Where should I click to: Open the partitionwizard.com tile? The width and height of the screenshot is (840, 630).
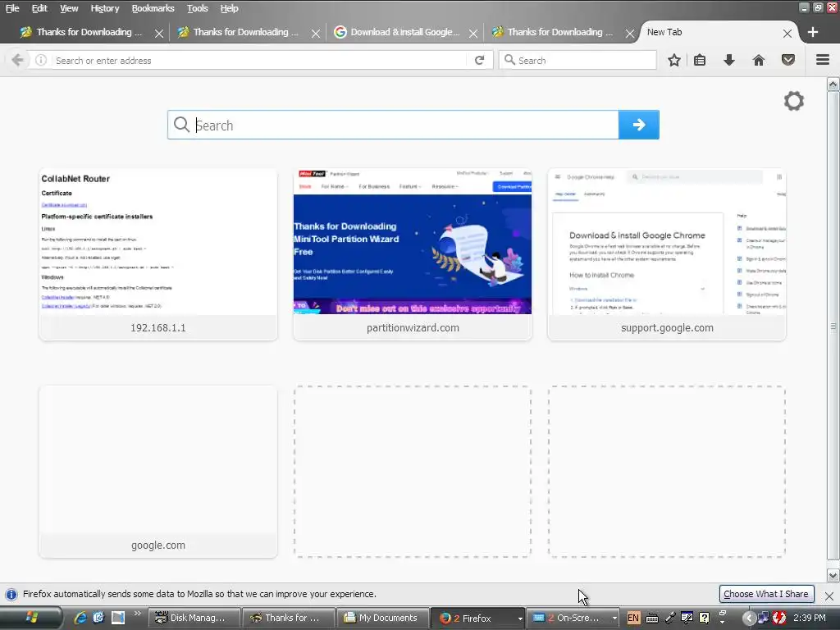click(x=413, y=254)
